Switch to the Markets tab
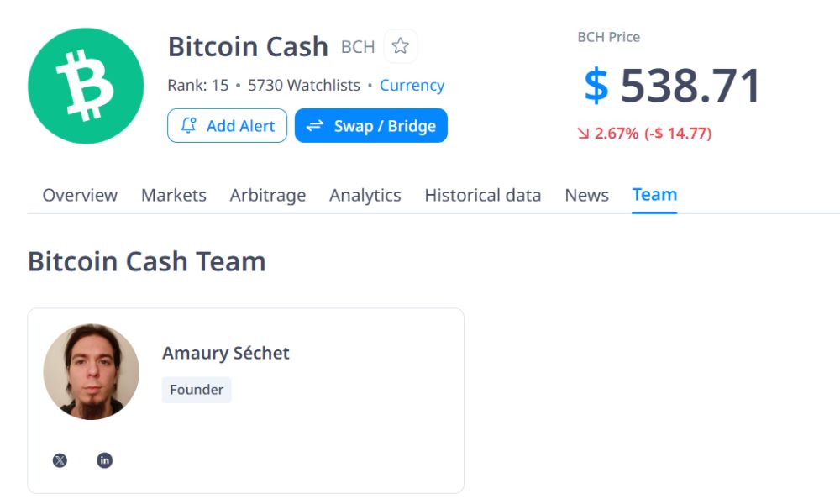Viewport: 840px width, 504px height. point(174,195)
